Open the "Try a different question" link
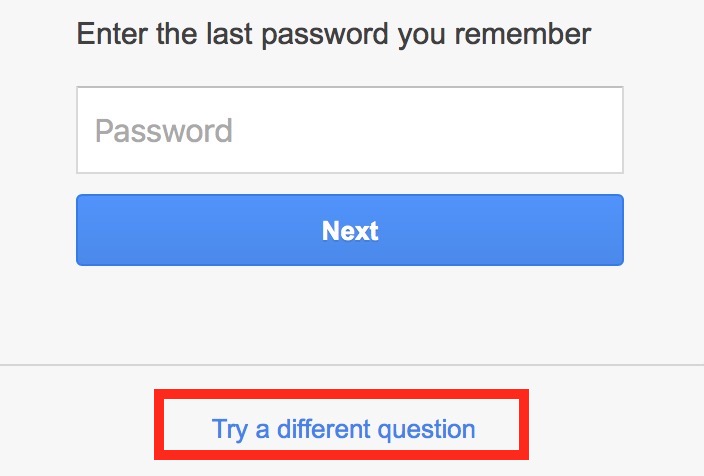 pyautogui.click(x=343, y=430)
